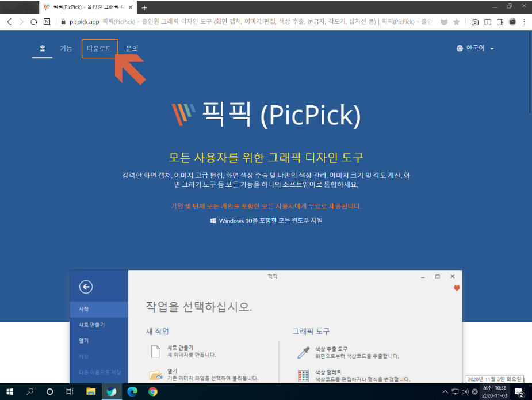The width and height of the screenshot is (532, 400).
Task: Click the shield icon in address bar
Action: pos(444,22)
